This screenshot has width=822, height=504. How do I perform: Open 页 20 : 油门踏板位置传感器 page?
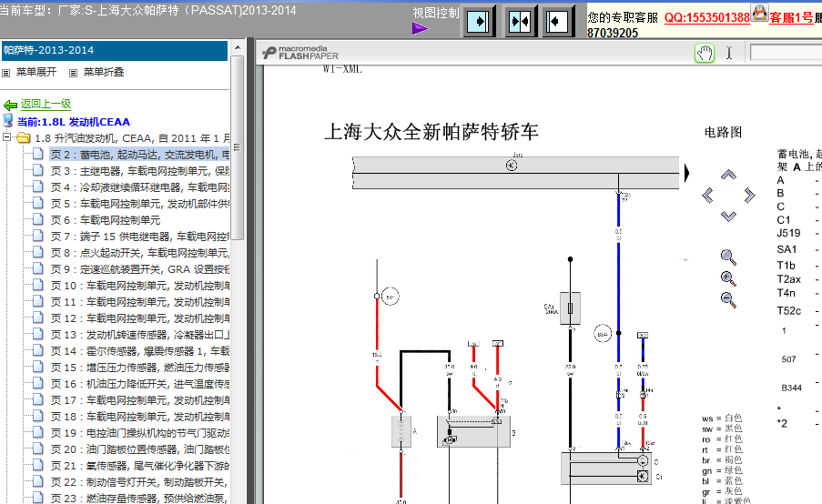[139, 449]
